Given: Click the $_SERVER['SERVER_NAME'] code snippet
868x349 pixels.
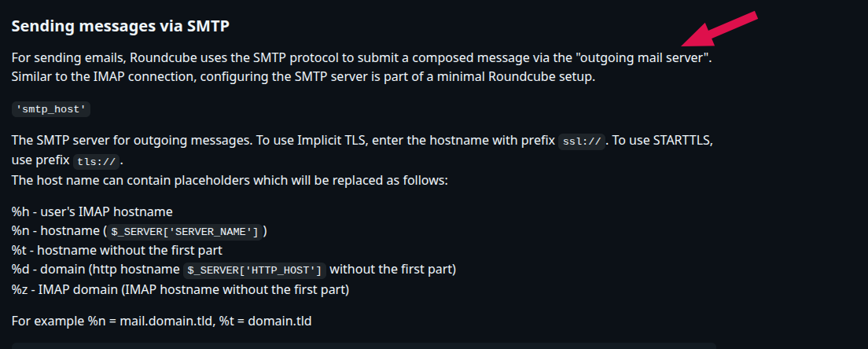Looking at the screenshot, I should 185,231.
